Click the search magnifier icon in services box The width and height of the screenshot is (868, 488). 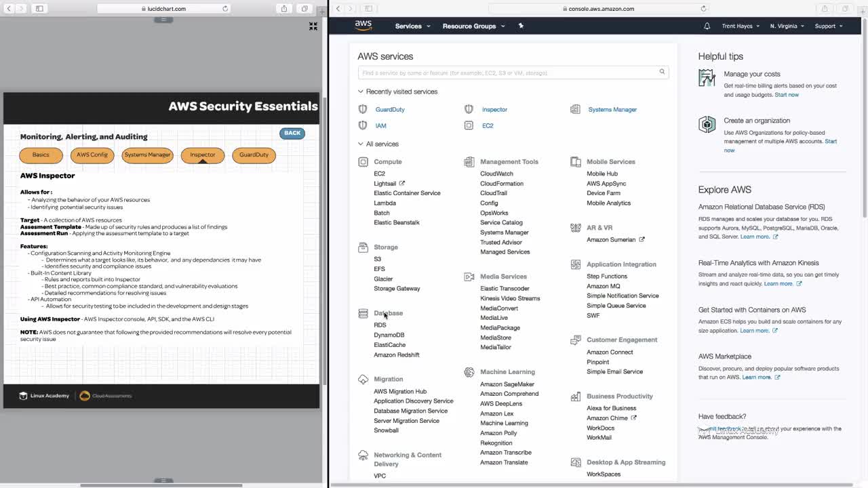(662, 72)
